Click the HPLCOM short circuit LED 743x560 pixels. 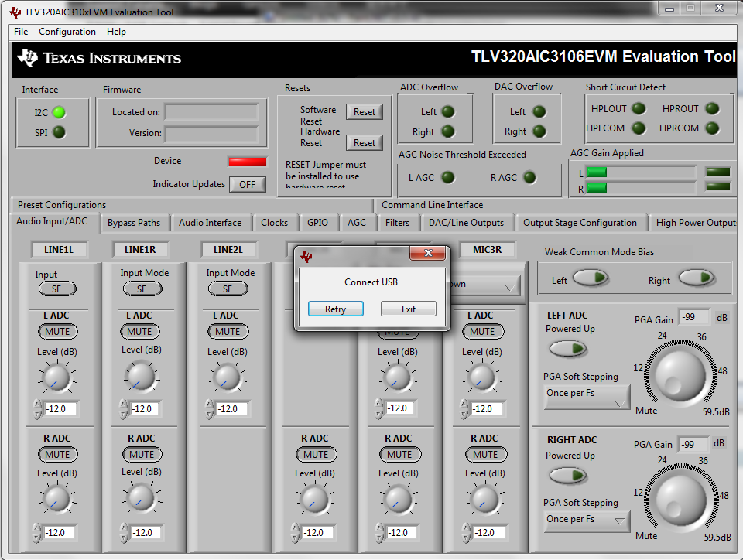point(639,128)
